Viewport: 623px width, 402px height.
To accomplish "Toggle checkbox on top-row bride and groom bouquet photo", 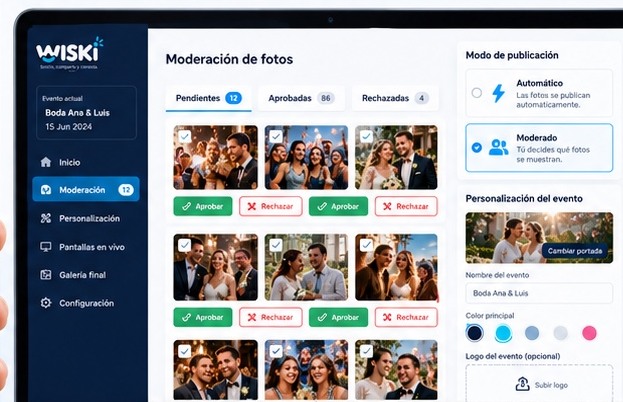I will tap(366, 136).
